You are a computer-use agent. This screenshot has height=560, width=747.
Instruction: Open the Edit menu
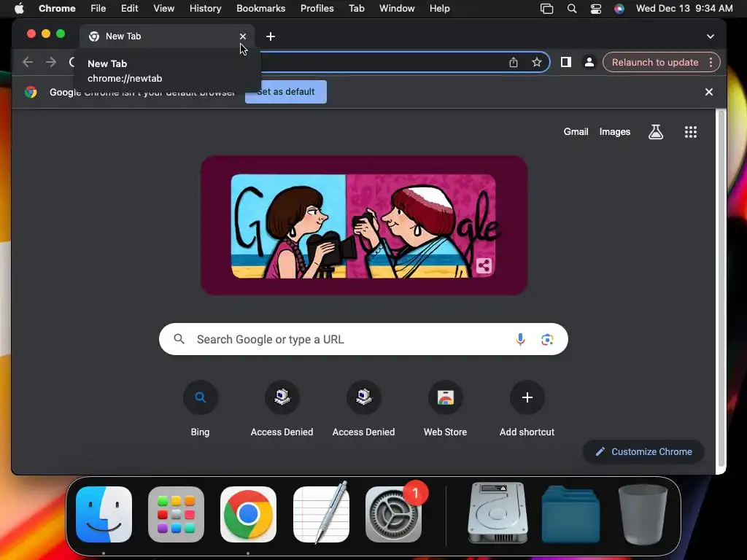129,8
